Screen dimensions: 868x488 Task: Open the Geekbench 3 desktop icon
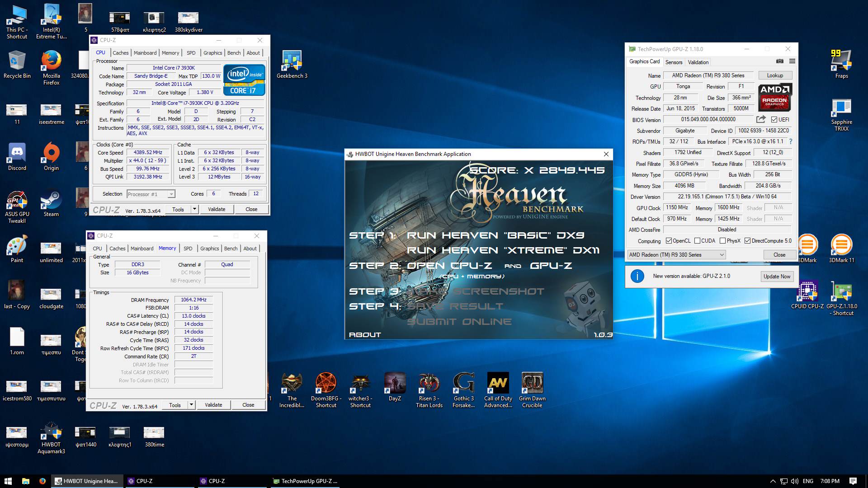pyautogui.click(x=292, y=64)
